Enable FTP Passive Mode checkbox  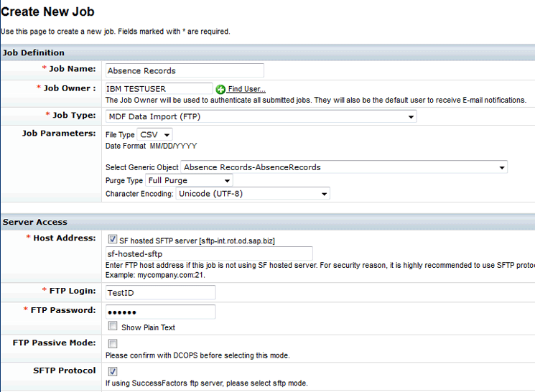point(113,344)
